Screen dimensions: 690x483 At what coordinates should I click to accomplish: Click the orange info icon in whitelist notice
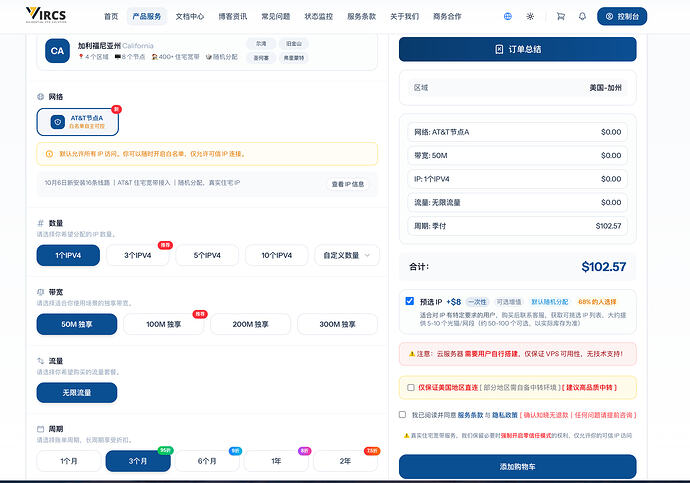tap(49, 154)
